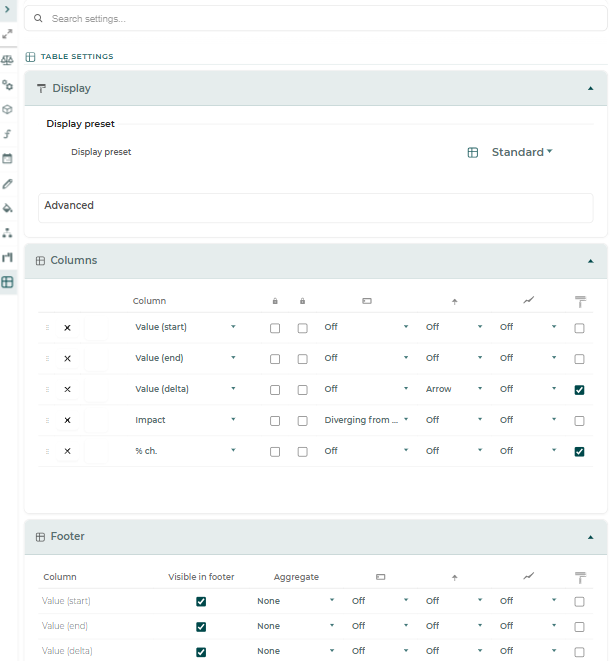Open the % ch. column name dropdown
This screenshot has height=661, width=613.
pyautogui.click(x=185, y=451)
